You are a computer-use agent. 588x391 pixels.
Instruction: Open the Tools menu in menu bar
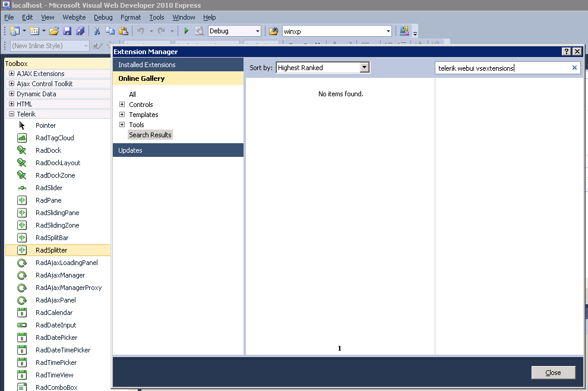click(x=157, y=17)
